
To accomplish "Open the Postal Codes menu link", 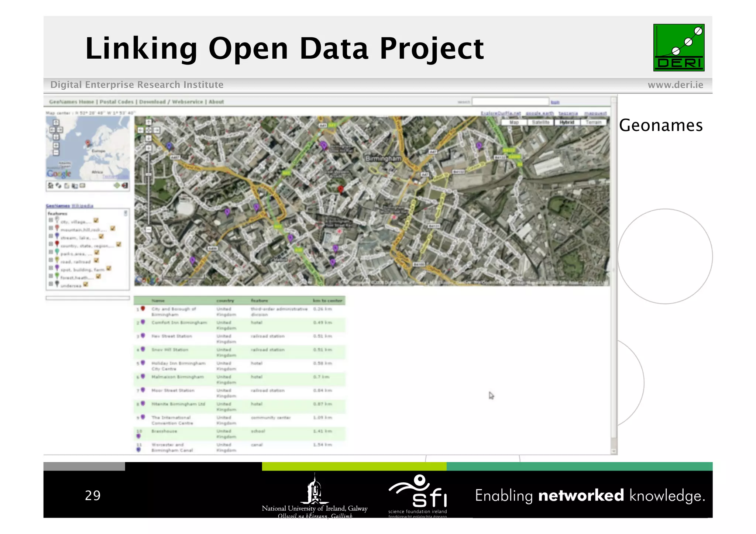I will pyautogui.click(x=117, y=102).
